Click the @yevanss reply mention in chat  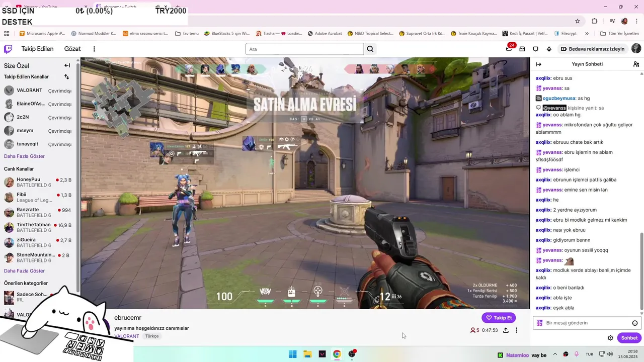pyautogui.click(x=554, y=108)
